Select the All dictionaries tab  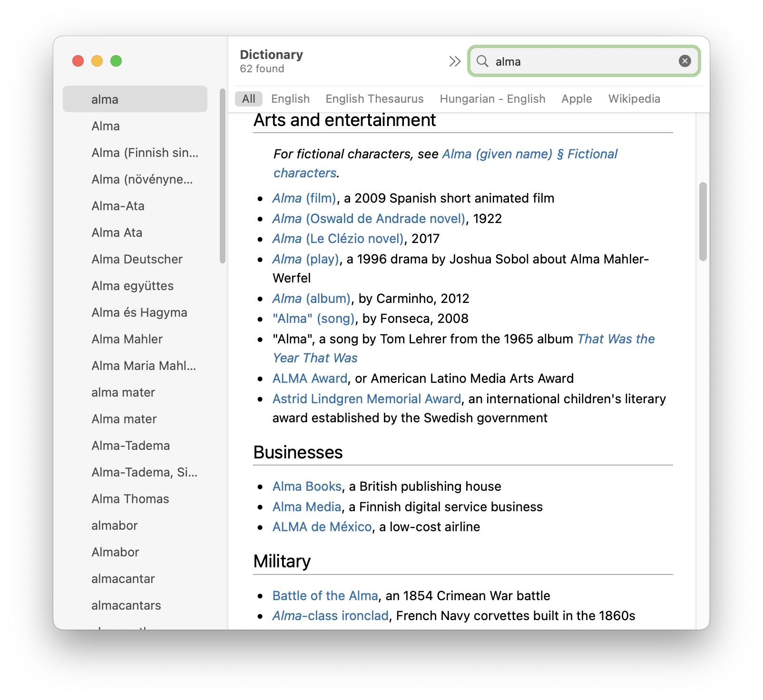[249, 99]
